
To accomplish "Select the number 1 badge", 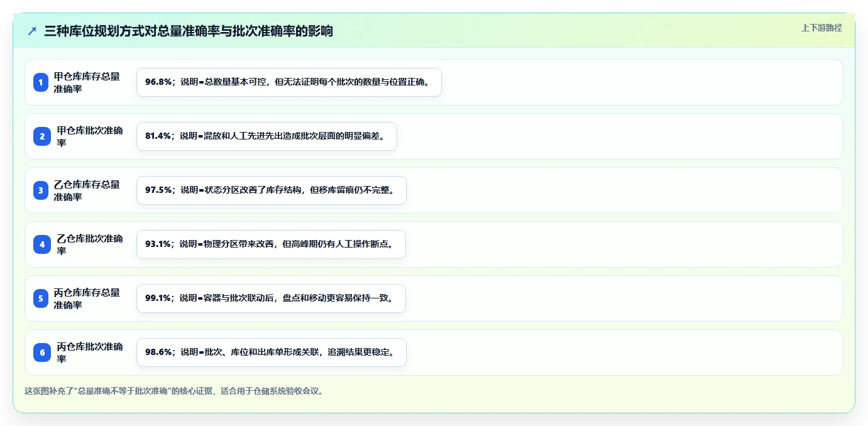I will pyautogui.click(x=41, y=82).
